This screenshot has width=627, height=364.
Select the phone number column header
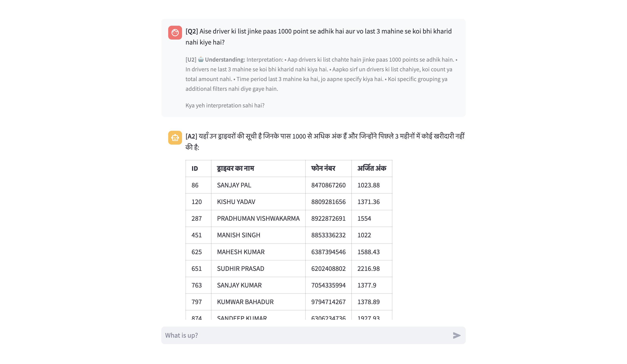coord(323,168)
